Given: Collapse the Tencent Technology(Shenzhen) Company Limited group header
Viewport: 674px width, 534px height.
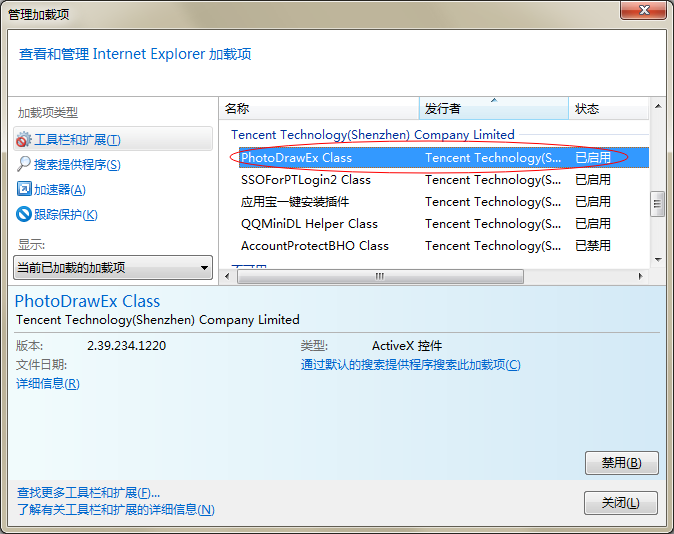Looking at the screenshot, I should click(x=373, y=135).
